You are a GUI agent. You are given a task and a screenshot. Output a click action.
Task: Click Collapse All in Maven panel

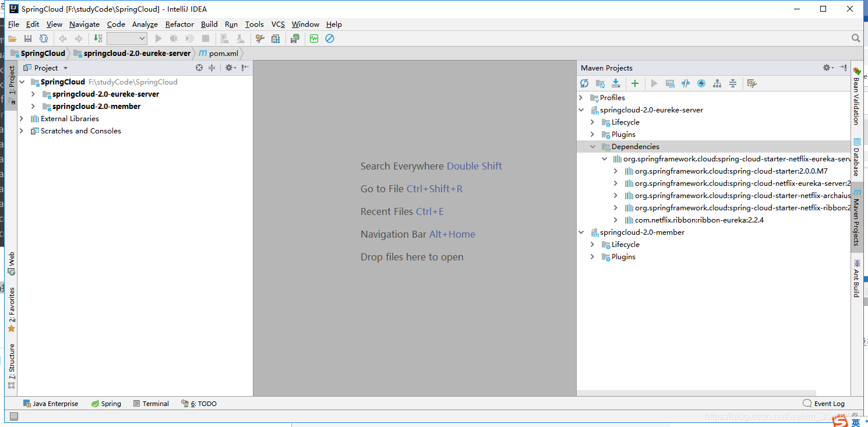pos(733,83)
